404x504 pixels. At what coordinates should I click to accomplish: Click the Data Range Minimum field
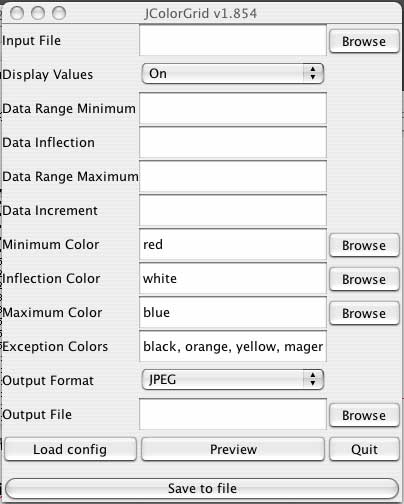click(233, 109)
